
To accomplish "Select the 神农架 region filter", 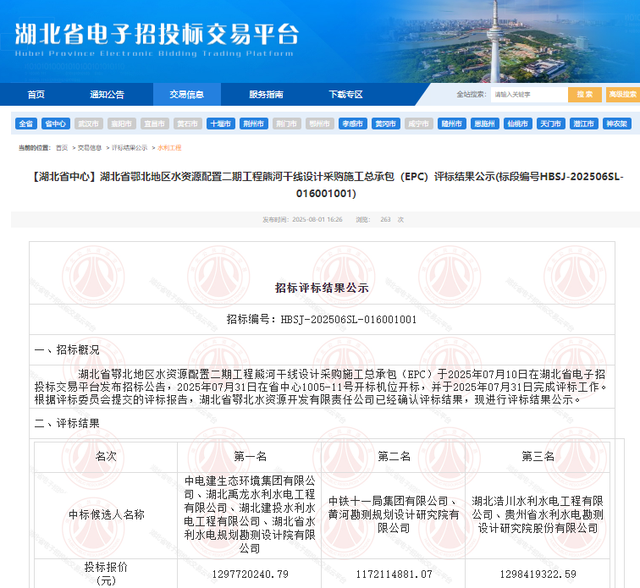I will [x=617, y=124].
